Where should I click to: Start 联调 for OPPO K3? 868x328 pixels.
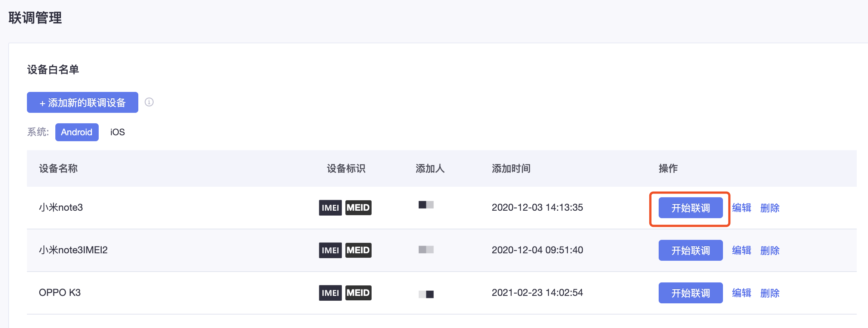(x=690, y=293)
